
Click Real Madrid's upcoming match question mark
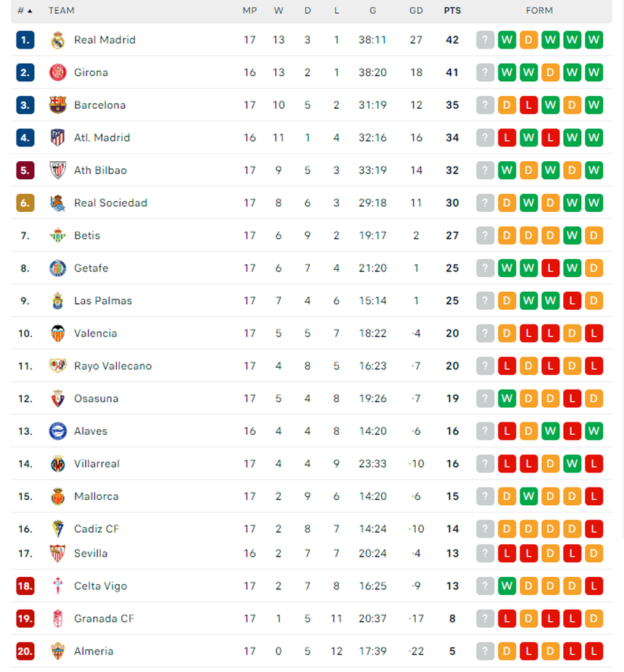(x=485, y=40)
